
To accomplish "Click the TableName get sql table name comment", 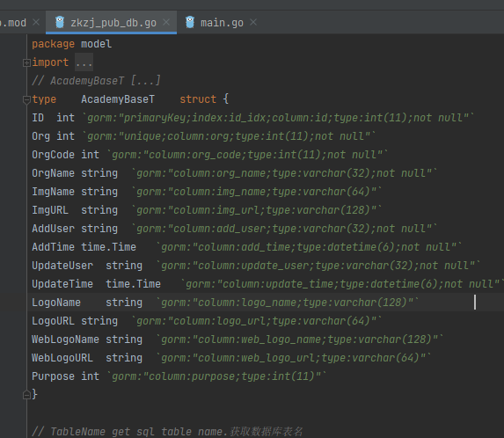I will [x=167, y=432].
